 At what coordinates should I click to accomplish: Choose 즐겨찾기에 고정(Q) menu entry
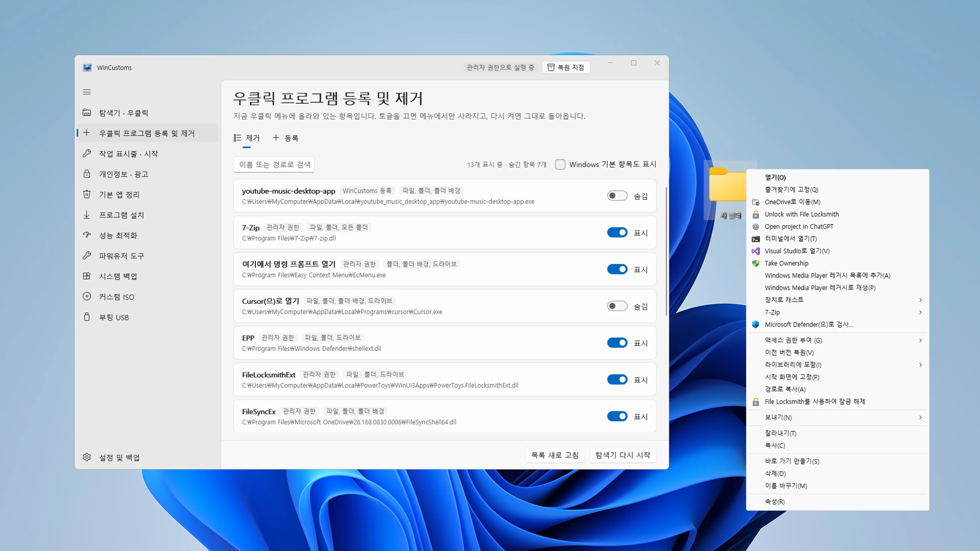pyautogui.click(x=838, y=189)
